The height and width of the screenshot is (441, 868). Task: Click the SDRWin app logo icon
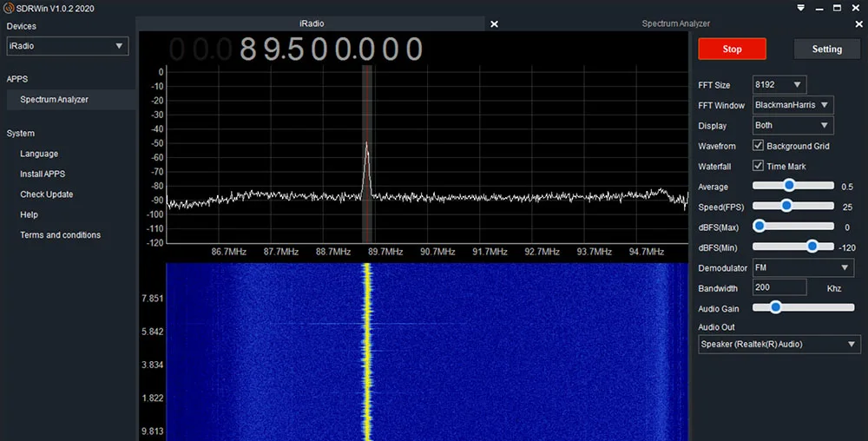point(9,8)
